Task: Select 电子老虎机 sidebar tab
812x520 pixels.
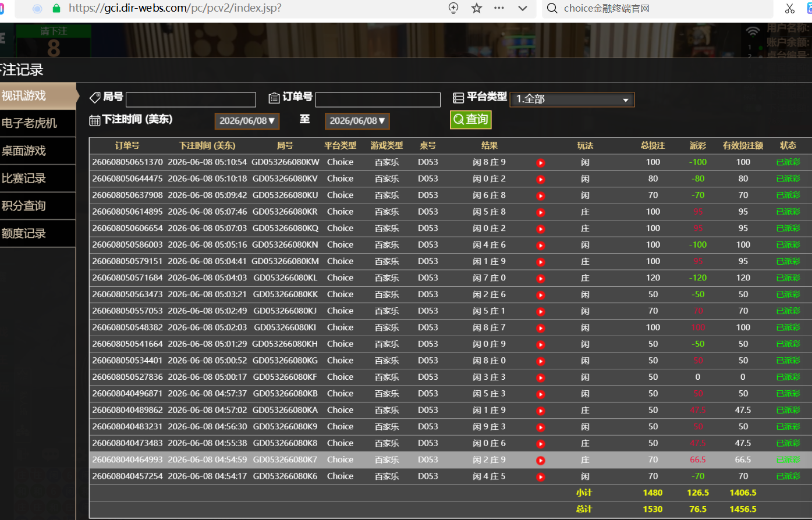Action: (38, 123)
